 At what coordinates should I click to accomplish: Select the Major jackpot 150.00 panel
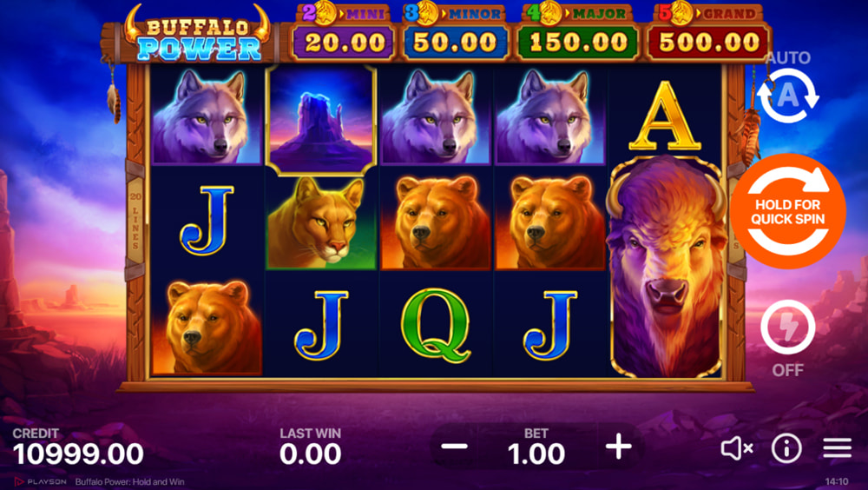(577, 33)
